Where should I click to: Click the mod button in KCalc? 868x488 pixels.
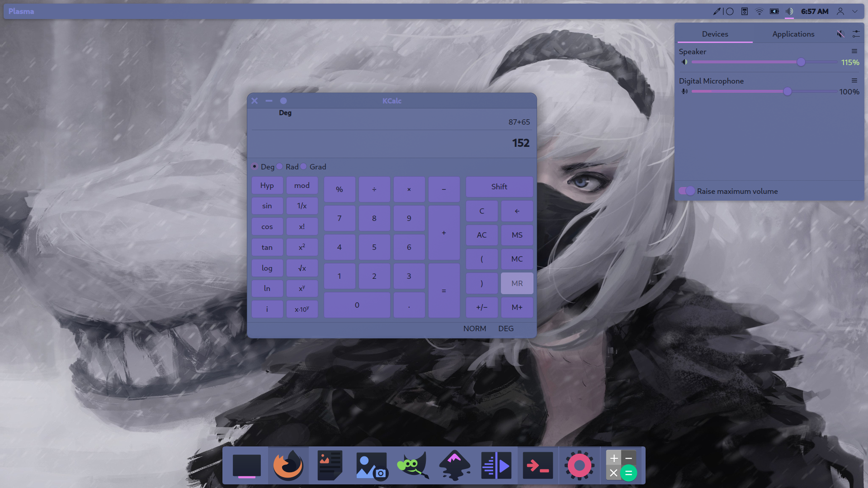click(302, 186)
